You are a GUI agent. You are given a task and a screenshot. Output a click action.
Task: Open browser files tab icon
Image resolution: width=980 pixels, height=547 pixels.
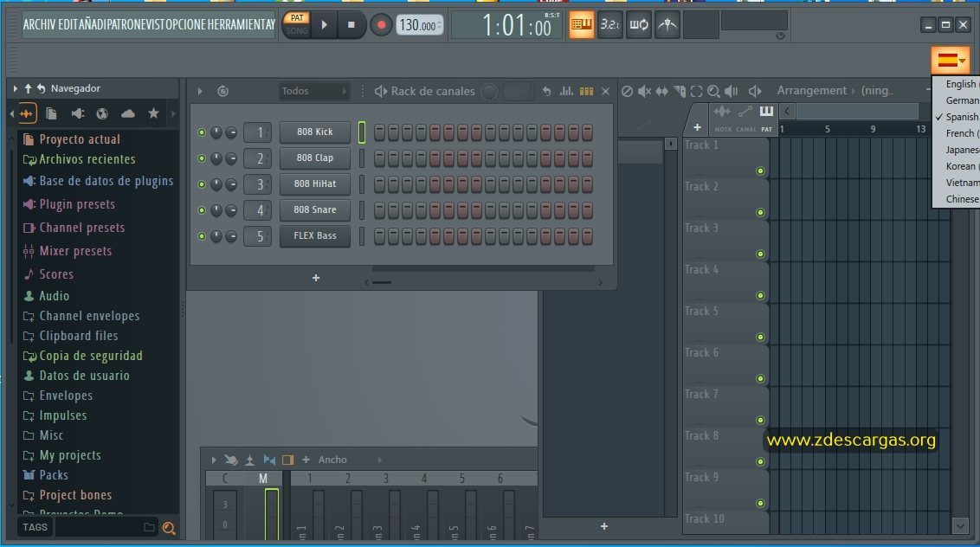point(52,113)
